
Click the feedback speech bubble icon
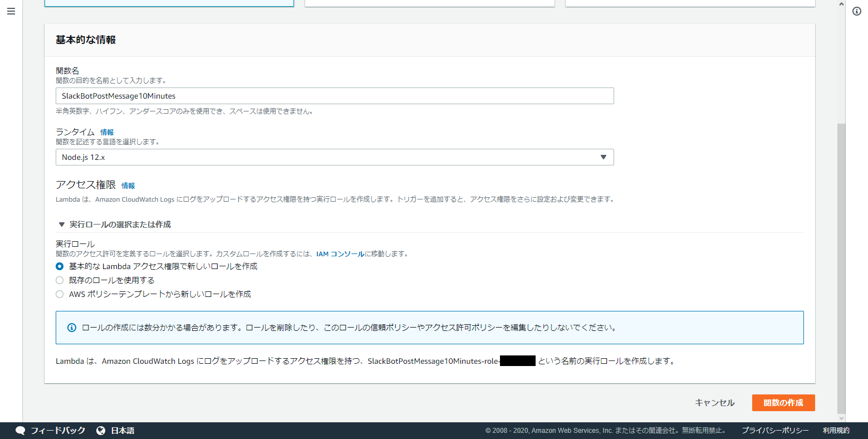(x=21, y=431)
